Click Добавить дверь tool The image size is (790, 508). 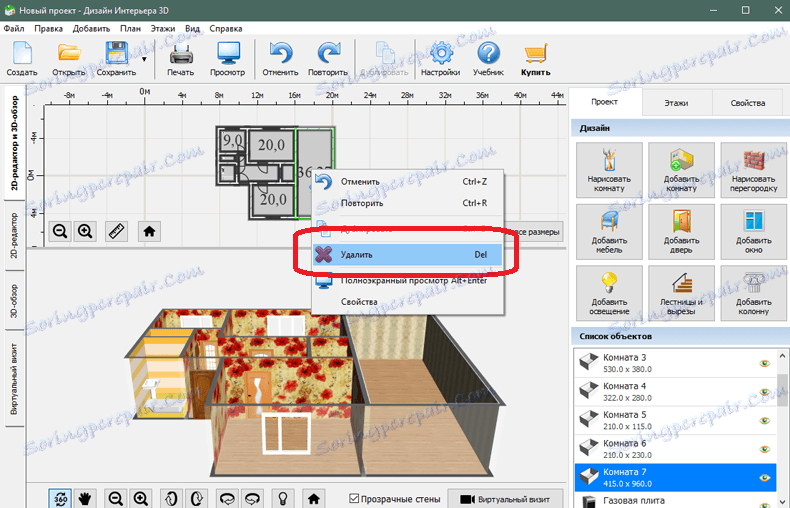[681, 232]
